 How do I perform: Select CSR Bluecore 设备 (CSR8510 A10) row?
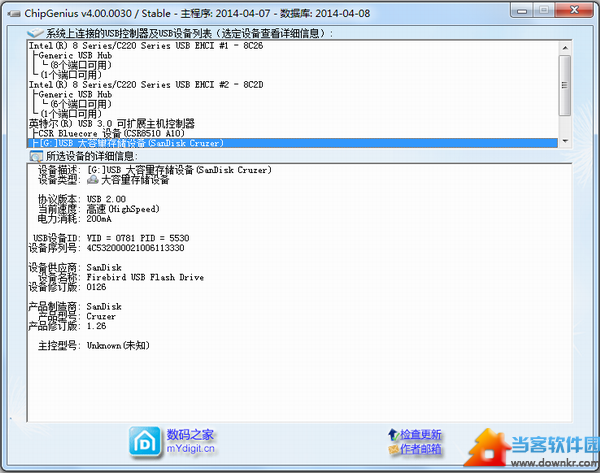pos(111,134)
